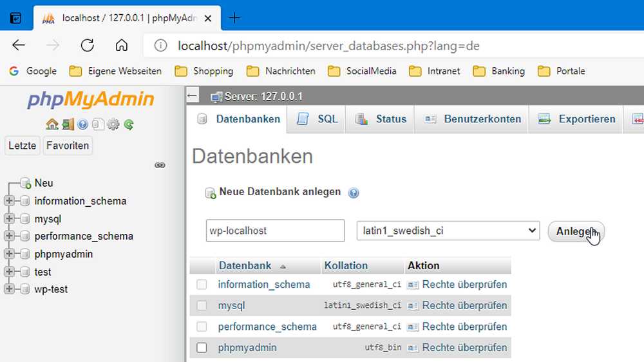644x362 pixels.
Task: Expand test database node in tree
Action: click(x=9, y=272)
